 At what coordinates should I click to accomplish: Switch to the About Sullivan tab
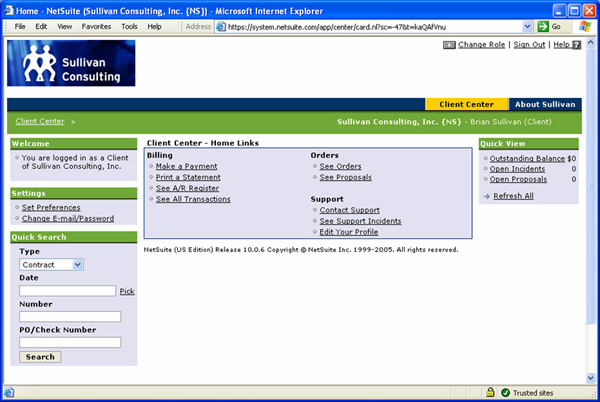(545, 104)
